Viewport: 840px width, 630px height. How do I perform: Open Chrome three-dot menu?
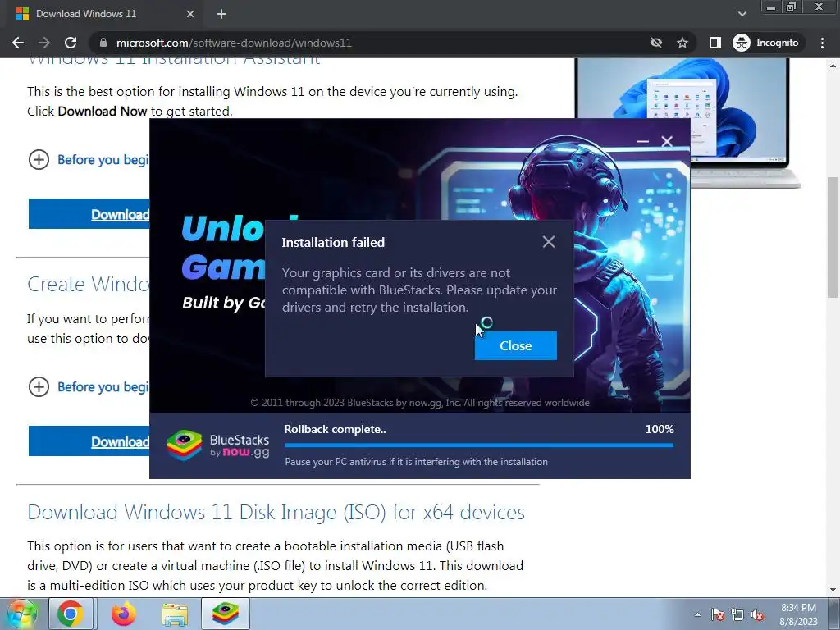click(x=822, y=43)
